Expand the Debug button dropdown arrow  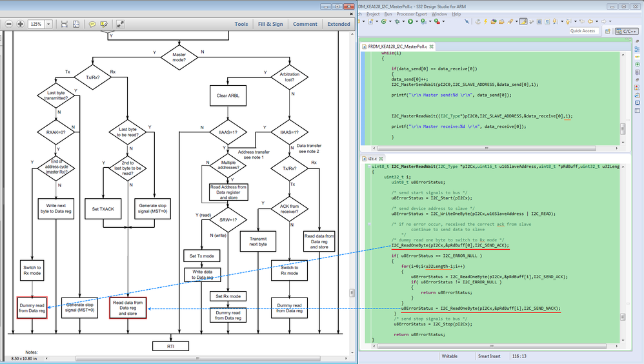[x=404, y=21]
